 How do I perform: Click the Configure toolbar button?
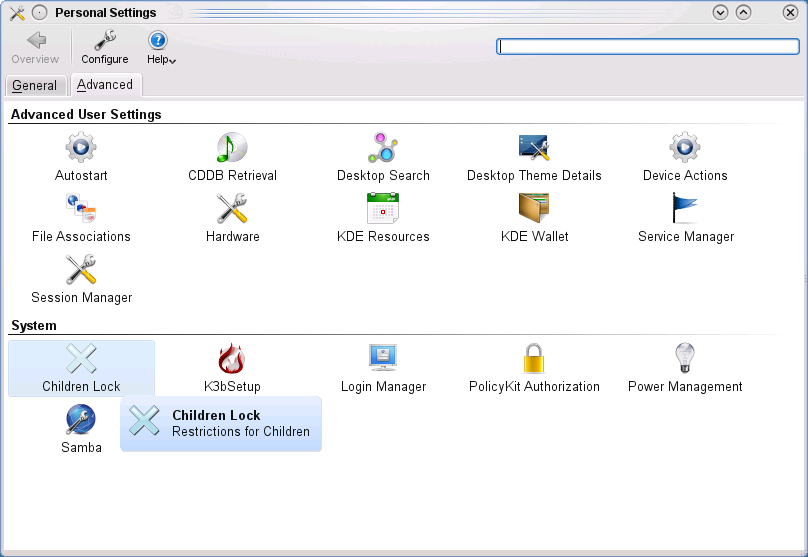point(105,47)
